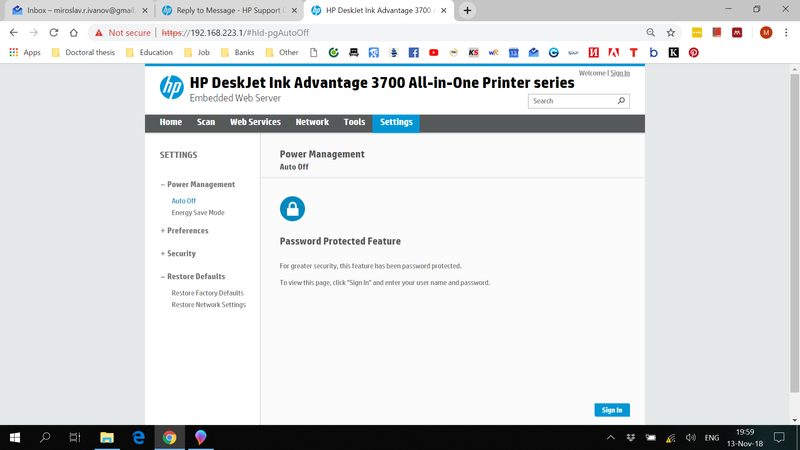Open the Energy Save Mode link
This screenshot has height=450, width=800.
(198, 213)
